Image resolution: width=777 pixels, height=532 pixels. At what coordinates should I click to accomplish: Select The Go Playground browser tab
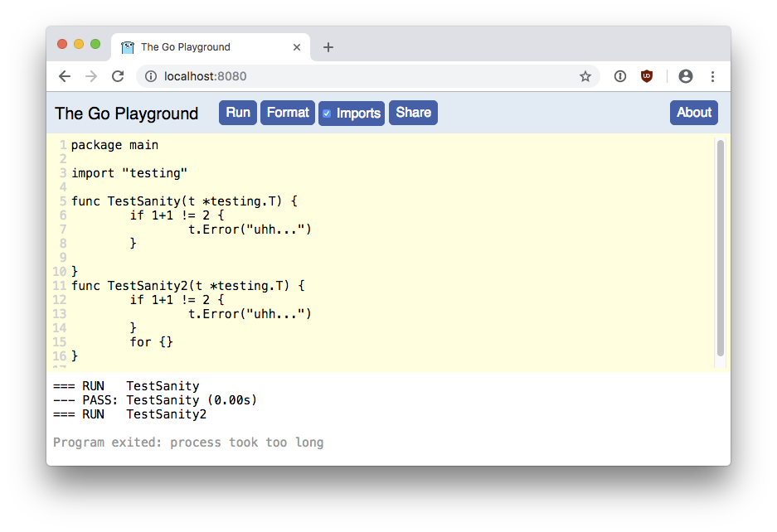(x=211, y=47)
